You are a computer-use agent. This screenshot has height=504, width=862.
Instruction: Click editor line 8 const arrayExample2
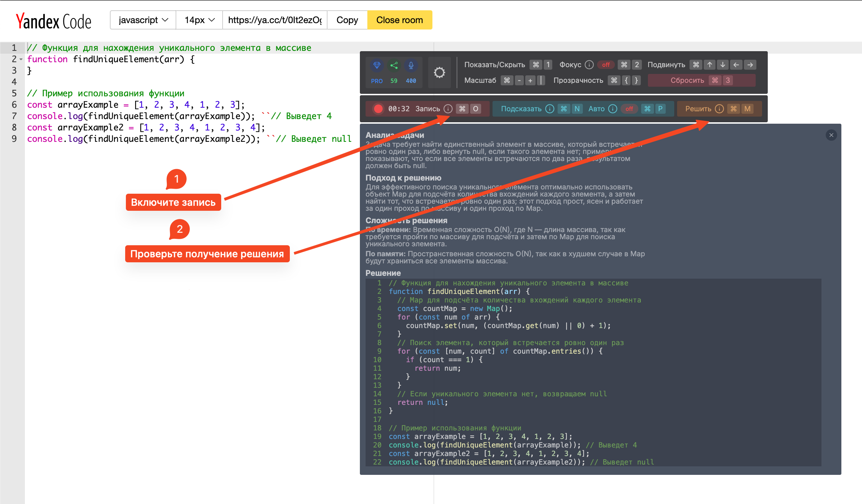pos(146,128)
